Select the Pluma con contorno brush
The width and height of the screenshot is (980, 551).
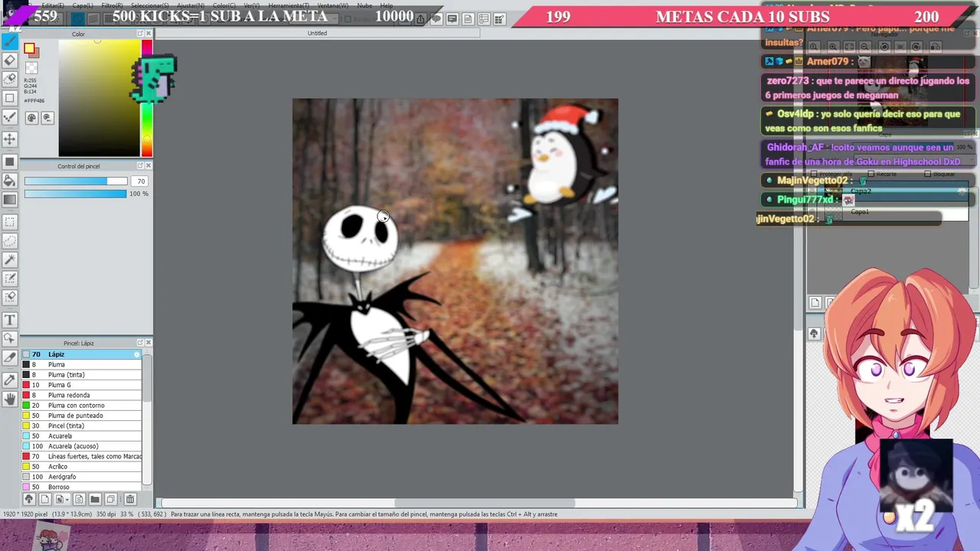81,406
